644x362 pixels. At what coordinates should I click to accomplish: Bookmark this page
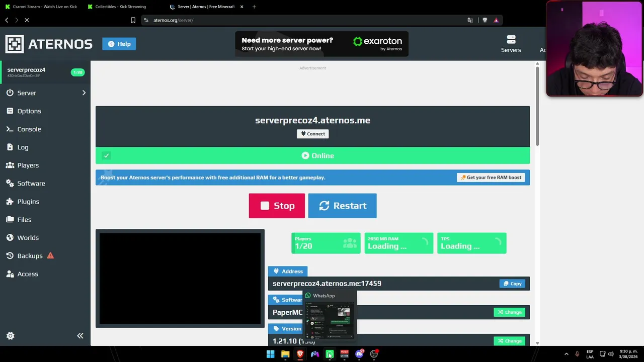pyautogui.click(x=133, y=20)
